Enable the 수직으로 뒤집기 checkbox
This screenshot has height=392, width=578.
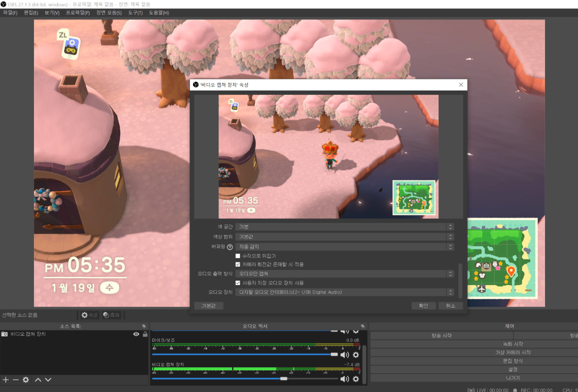(238, 256)
